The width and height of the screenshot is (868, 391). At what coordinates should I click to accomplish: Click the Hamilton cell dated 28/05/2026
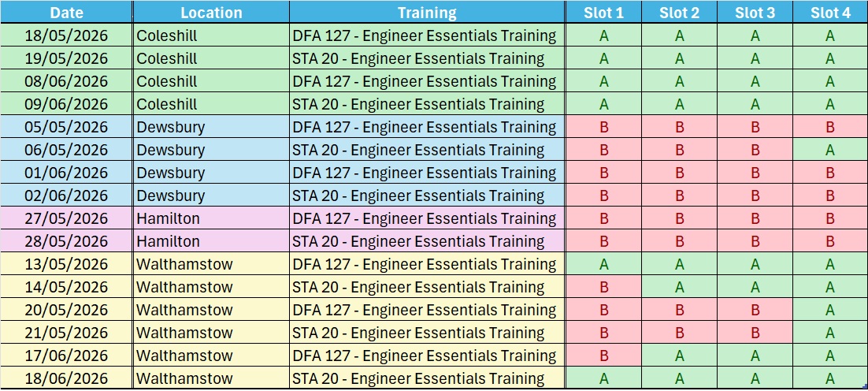211,241
